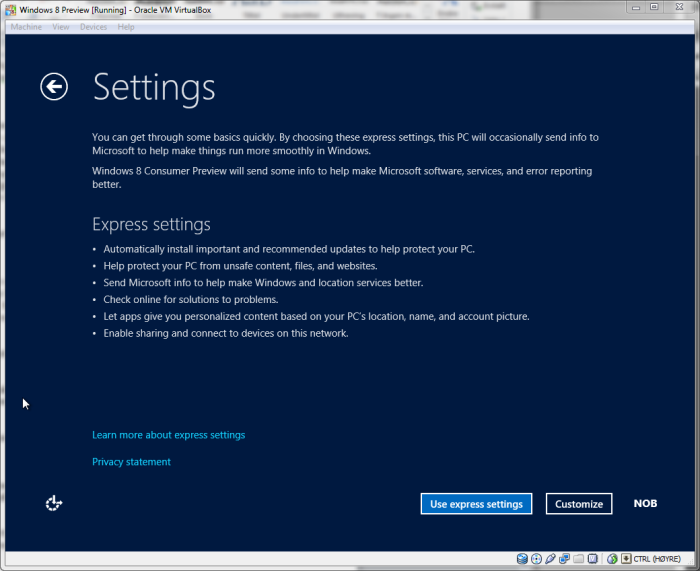Open Learn more about express settings link
The height and width of the screenshot is (571, 700).
click(168, 435)
